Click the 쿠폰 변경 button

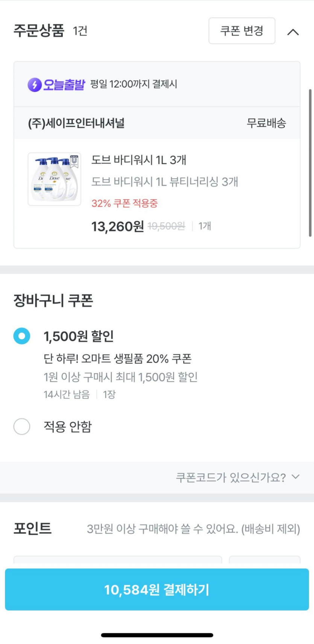coord(242,31)
